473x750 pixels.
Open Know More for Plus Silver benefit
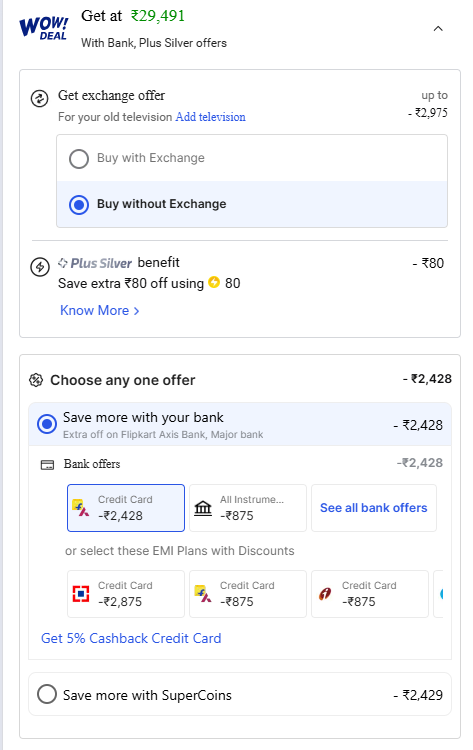tap(99, 310)
